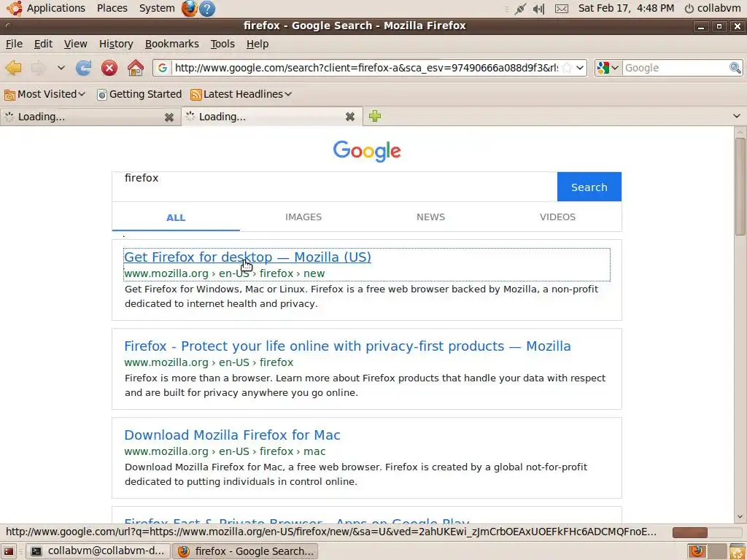The width and height of the screenshot is (747, 560).
Task: Select the NEWS results tab
Action: (430, 217)
